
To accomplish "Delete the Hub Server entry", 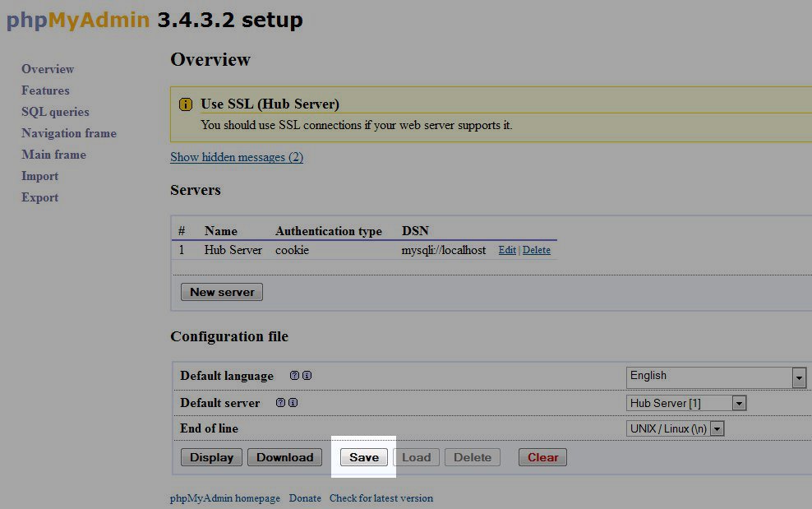I will point(537,250).
